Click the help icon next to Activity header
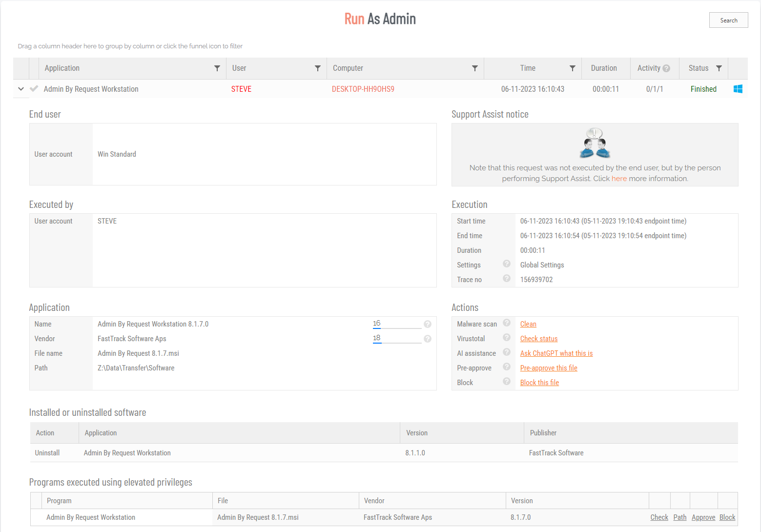 click(666, 68)
